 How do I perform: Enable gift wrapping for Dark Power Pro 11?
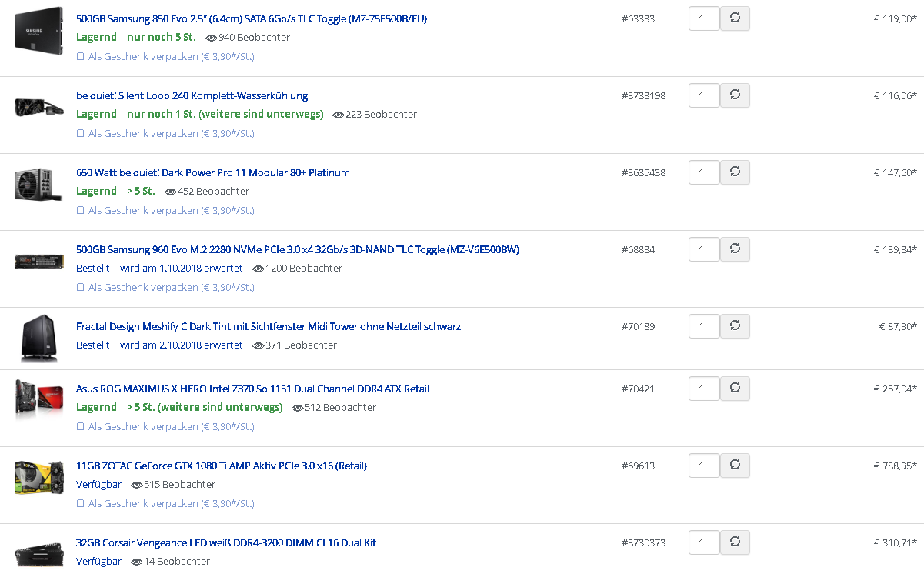(x=80, y=210)
